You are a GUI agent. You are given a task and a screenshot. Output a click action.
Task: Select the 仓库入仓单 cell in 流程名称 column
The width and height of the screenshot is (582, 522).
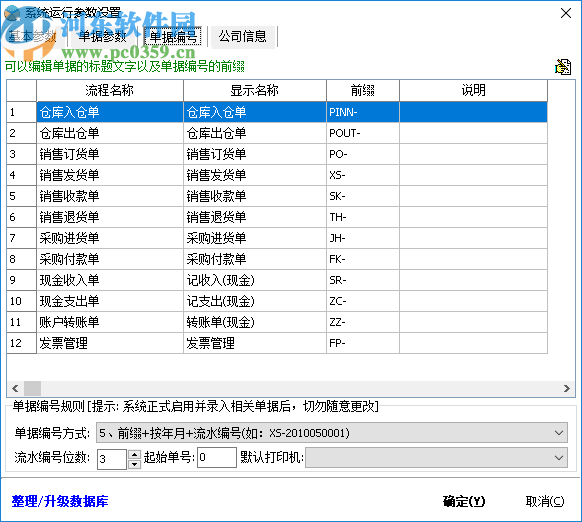click(x=110, y=112)
